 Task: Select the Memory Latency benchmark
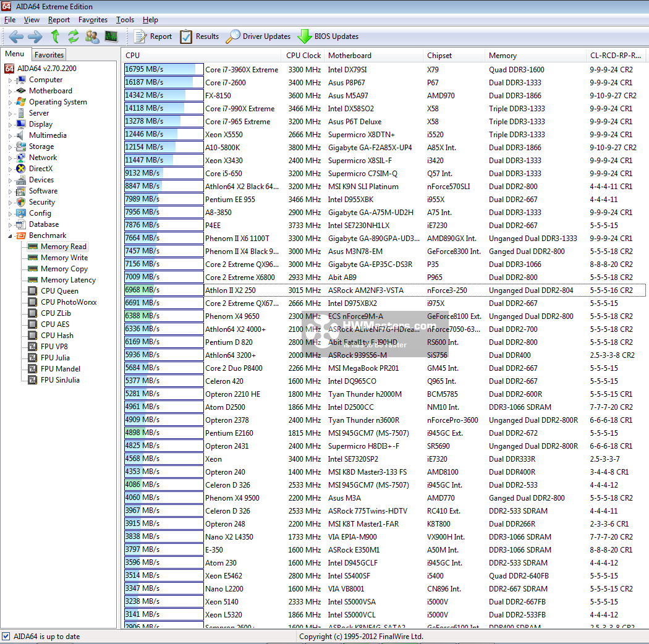tap(68, 280)
